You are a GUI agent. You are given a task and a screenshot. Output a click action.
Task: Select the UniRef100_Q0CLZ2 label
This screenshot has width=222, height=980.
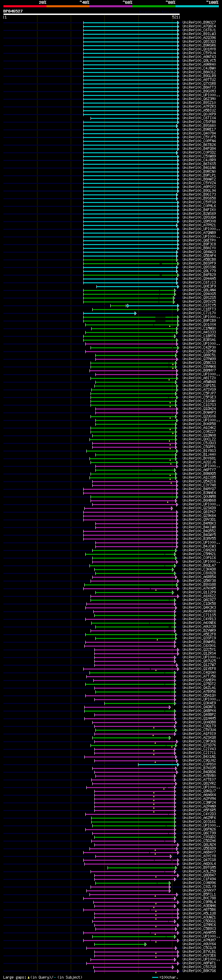point(199,439)
